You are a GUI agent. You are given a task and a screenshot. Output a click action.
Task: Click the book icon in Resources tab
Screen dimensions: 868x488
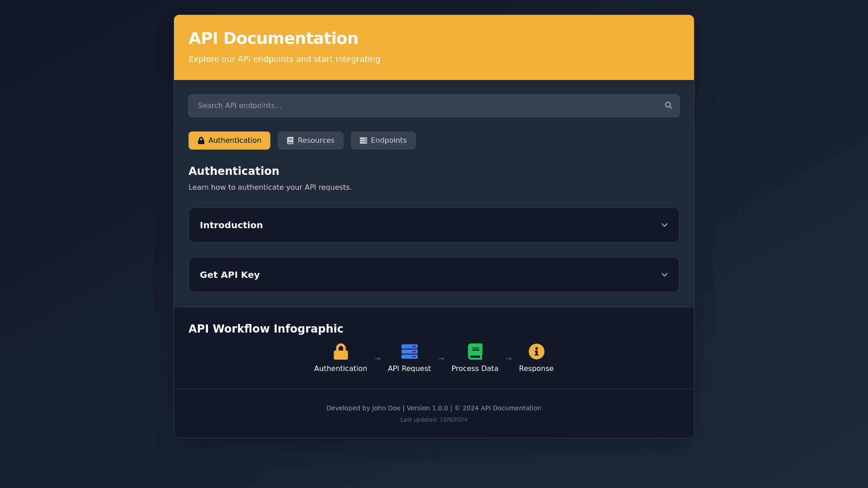(x=290, y=141)
